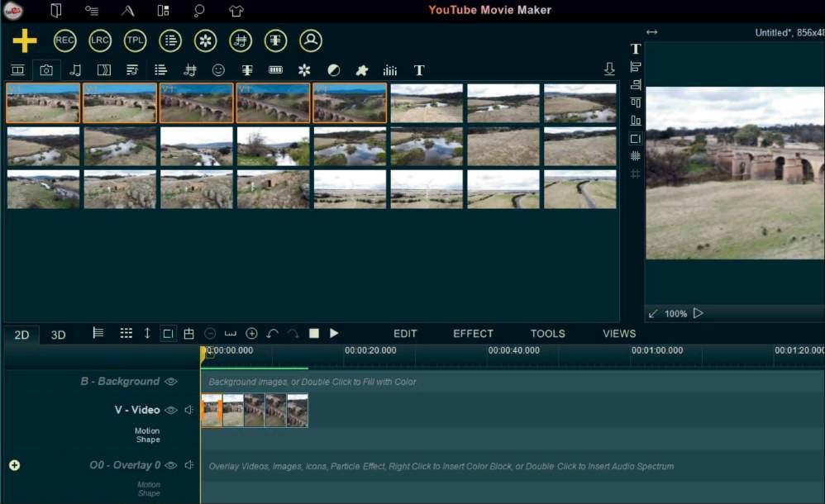Hide the V - Video track with eye icon
Image resolution: width=825 pixels, height=504 pixels.
pyautogui.click(x=171, y=410)
